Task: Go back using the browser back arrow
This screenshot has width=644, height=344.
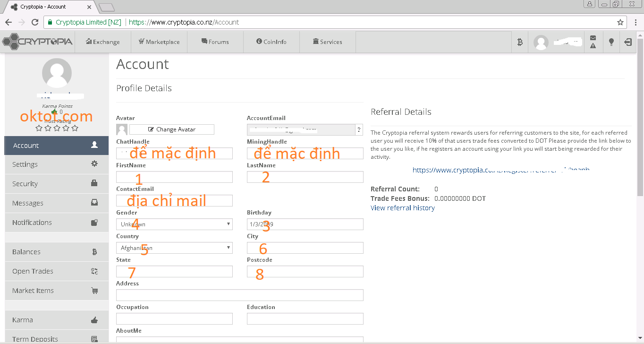Action: click(8, 22)
